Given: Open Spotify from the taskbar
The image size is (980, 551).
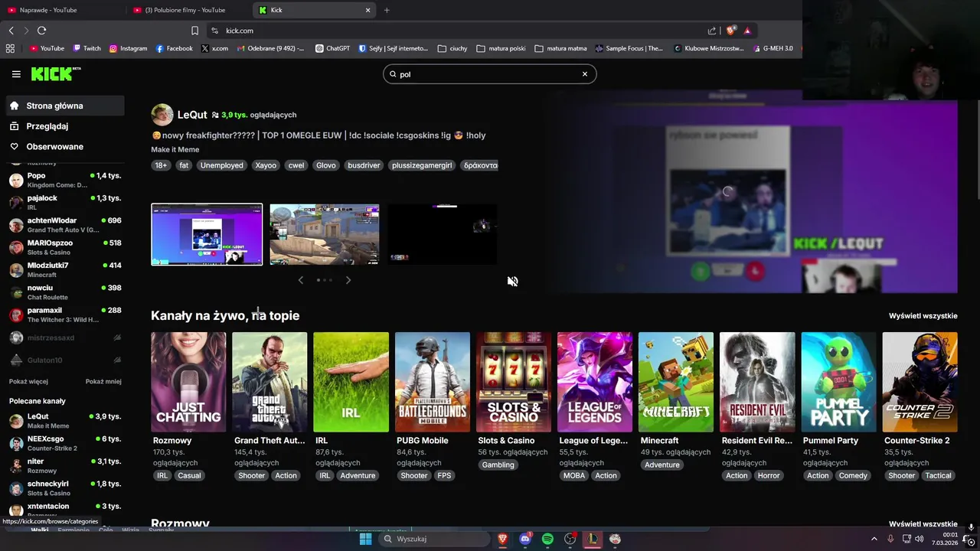Looking at the screenshot, I should click(547, 539).
